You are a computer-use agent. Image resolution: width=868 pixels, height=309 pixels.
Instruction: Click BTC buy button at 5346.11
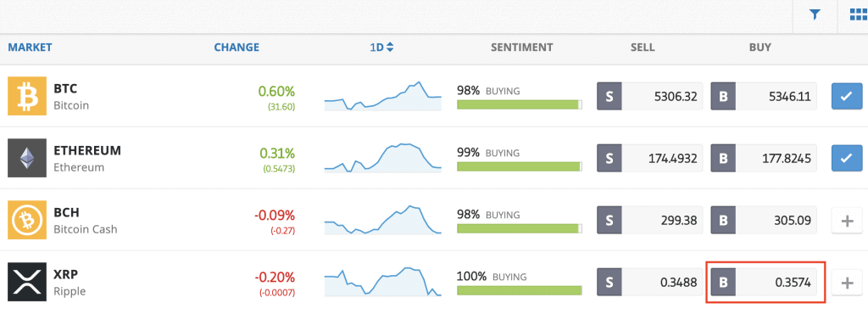(764, 97)
